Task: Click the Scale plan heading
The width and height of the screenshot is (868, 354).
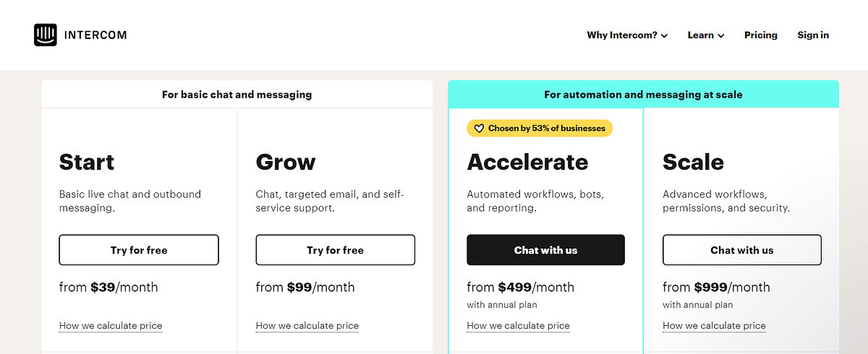Action: click(x=693, y=162)
